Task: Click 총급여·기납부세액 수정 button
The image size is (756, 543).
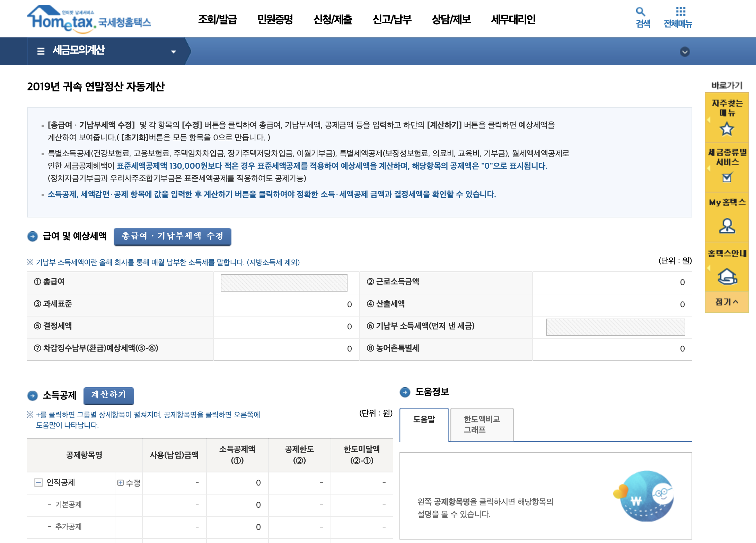Action: click(172, 237)
